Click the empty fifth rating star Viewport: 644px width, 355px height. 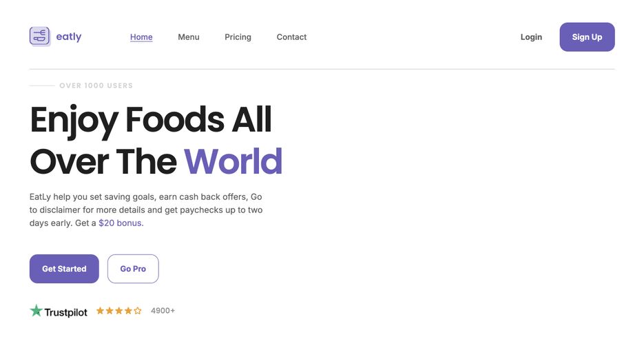click(138, 311)
